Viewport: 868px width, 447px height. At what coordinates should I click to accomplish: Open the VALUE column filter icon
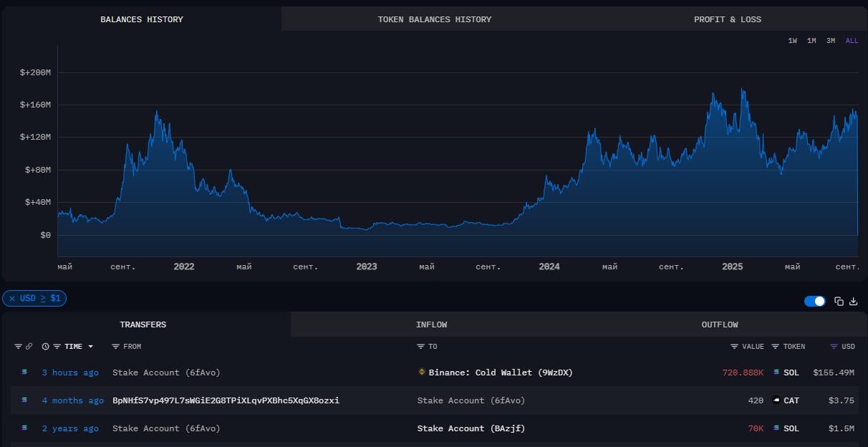(x=734, y=347)
